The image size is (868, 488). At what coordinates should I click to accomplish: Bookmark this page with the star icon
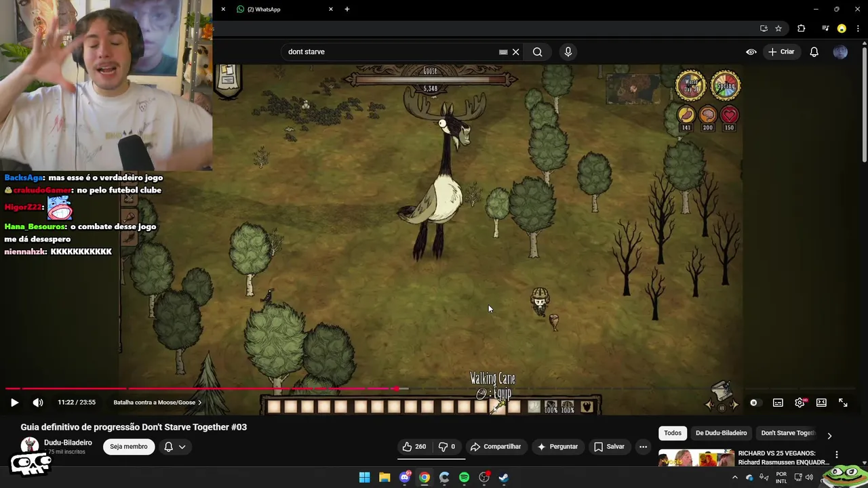[x=778, y=28]
